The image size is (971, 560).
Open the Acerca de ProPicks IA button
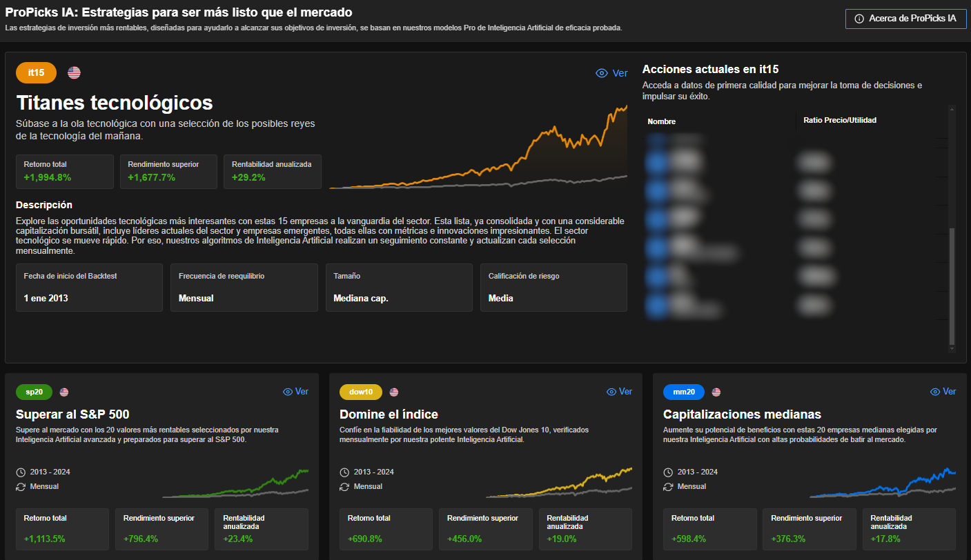pyautogui.click(x=905, y=19)
